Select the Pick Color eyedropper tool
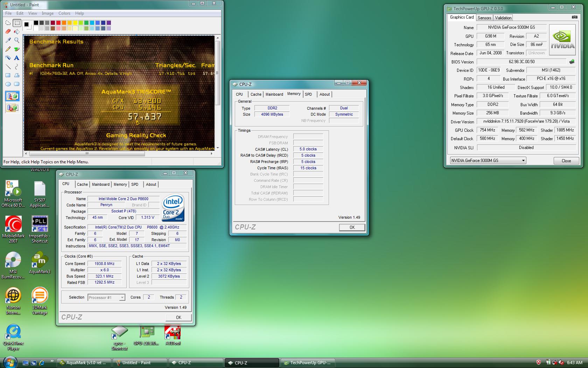Screen dimensions: 588x368 (8, 40)
